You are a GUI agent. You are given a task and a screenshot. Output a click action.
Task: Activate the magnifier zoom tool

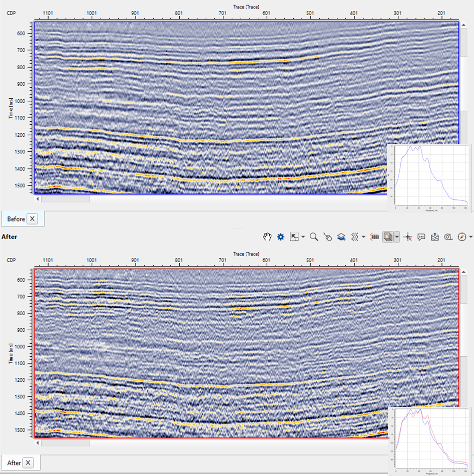314,237
